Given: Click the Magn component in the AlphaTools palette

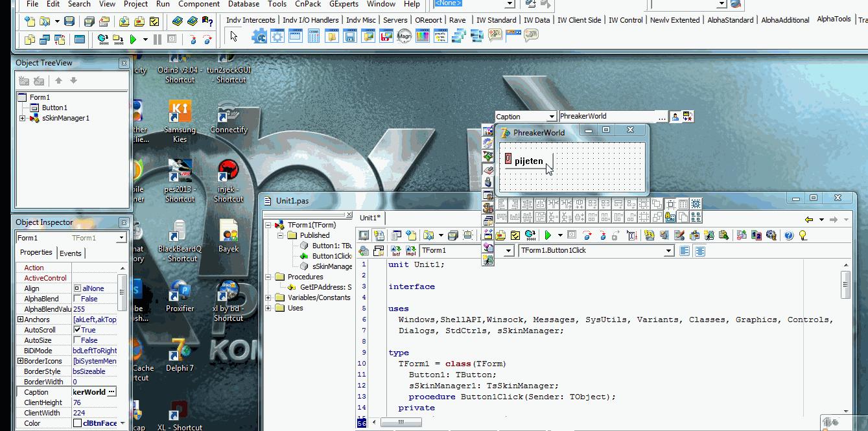Looking at the screenshot, I should [404, 36].
